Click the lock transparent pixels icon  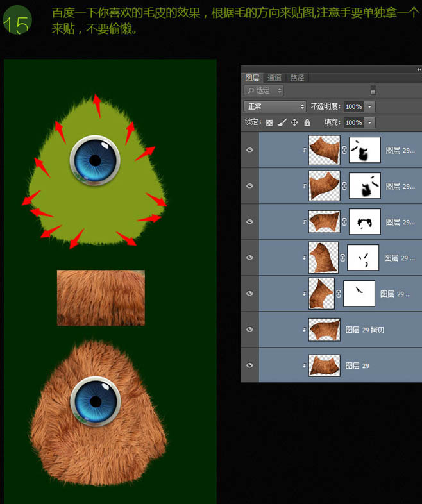[x=269, y=122]
